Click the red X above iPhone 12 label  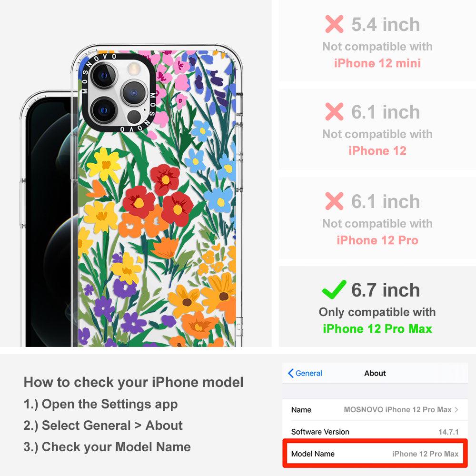point(334,112)
